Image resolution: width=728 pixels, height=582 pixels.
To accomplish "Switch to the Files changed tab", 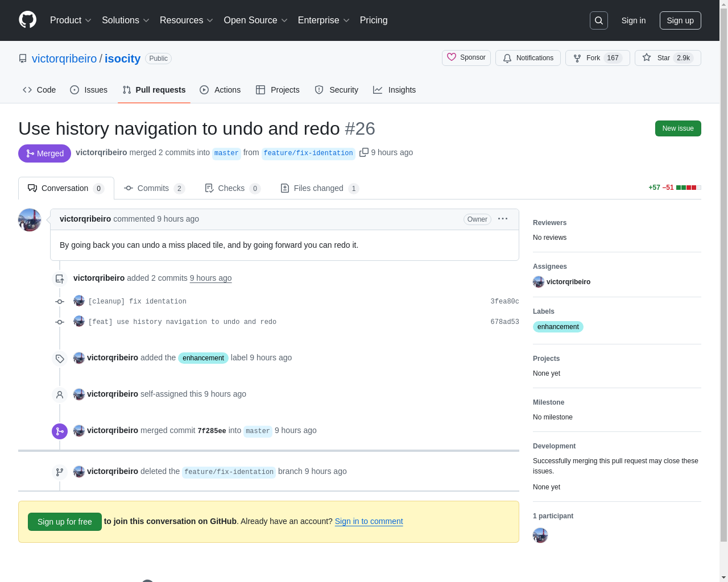I will [x=320, y=188].
